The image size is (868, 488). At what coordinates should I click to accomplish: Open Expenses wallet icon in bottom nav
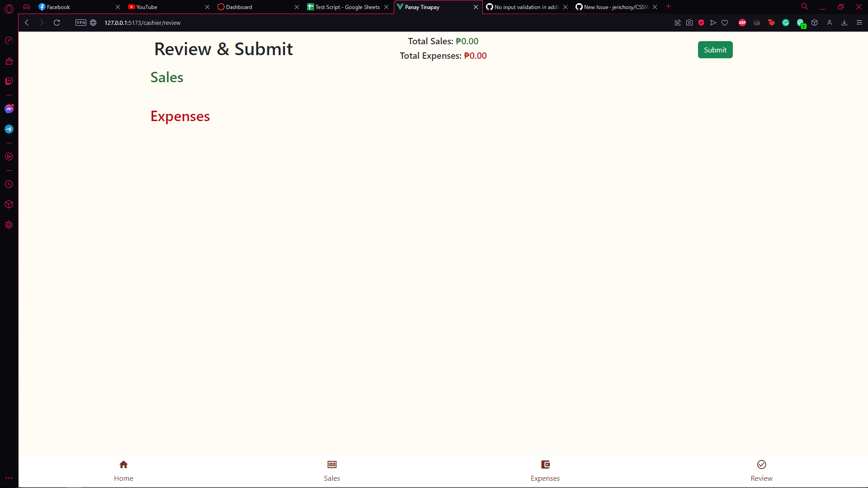(545, 465)
